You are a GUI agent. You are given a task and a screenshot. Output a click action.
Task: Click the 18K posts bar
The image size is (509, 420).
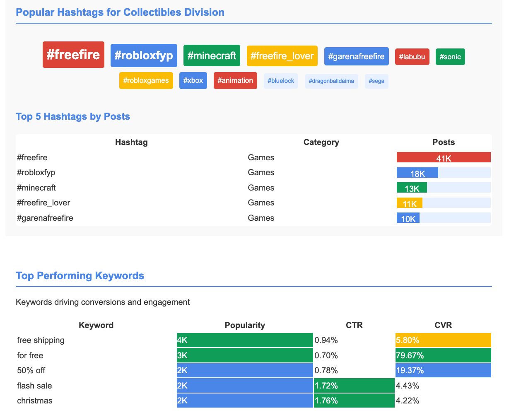(417, 173)
